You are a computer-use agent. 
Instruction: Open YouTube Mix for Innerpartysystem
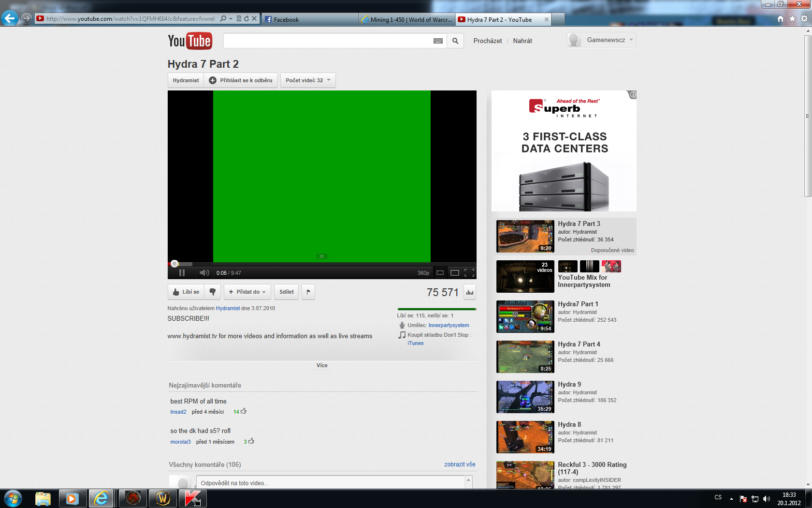(x=584, y=281)
